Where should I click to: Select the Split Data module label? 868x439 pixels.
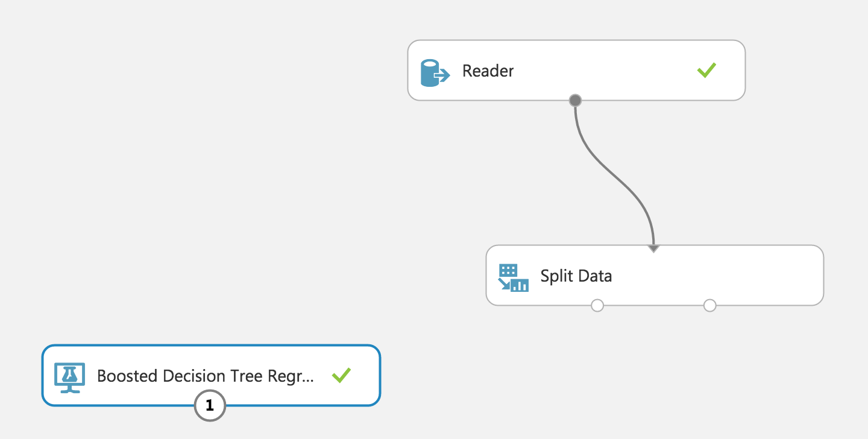[576, 276]
